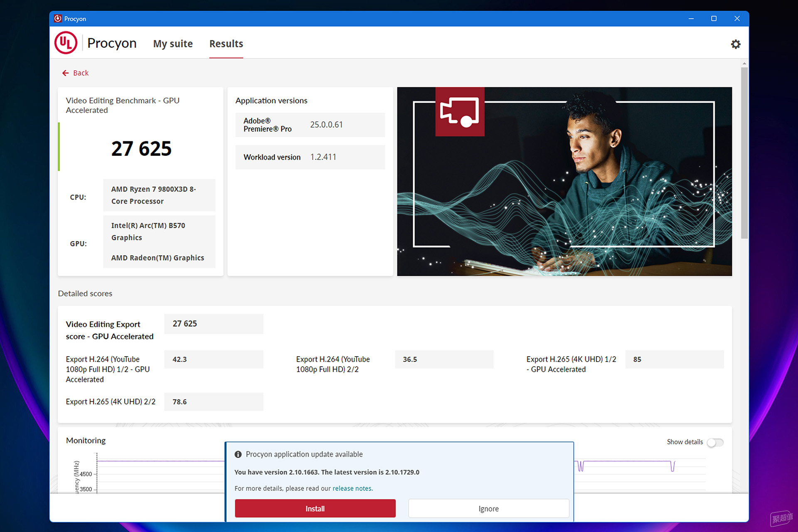Ignore the application update notice
Image resolution: width=798 pixels, height=532 pixels.
click(x=489, y=509)
